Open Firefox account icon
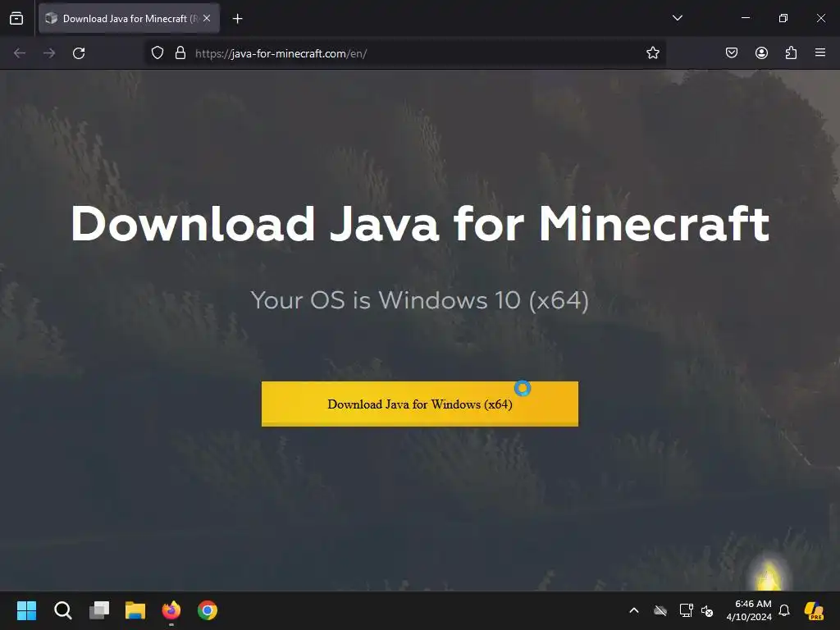 click(761, 52)
